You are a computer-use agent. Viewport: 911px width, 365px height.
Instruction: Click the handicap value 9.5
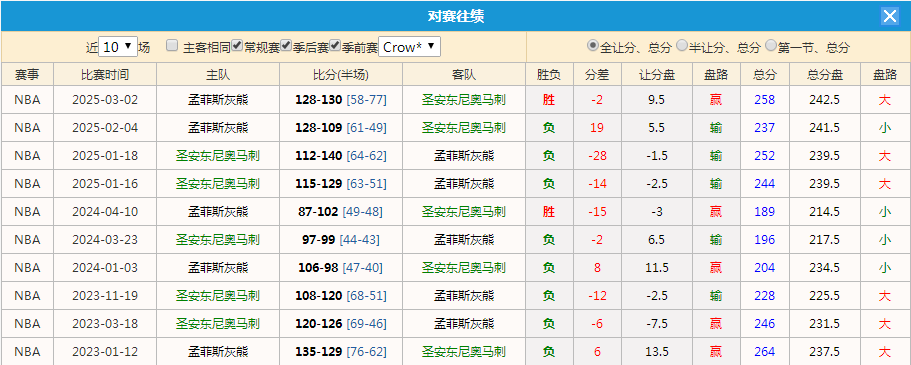[x=657, y=100]
